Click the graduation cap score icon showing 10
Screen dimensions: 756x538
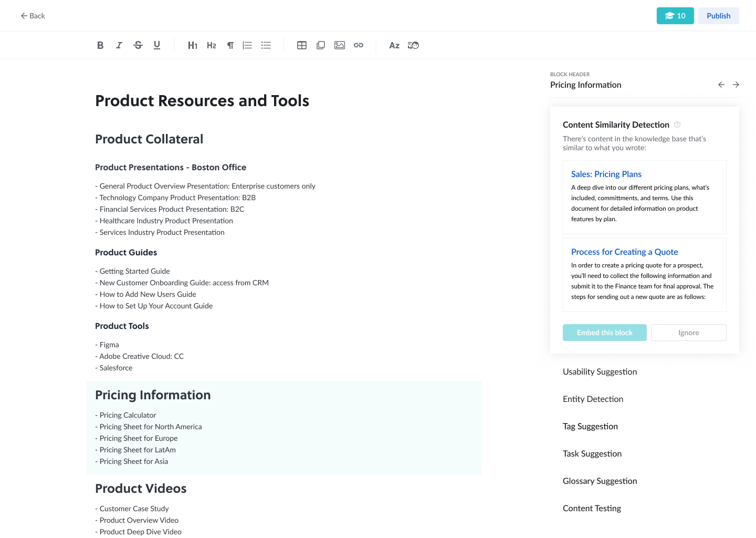[675, 16]
